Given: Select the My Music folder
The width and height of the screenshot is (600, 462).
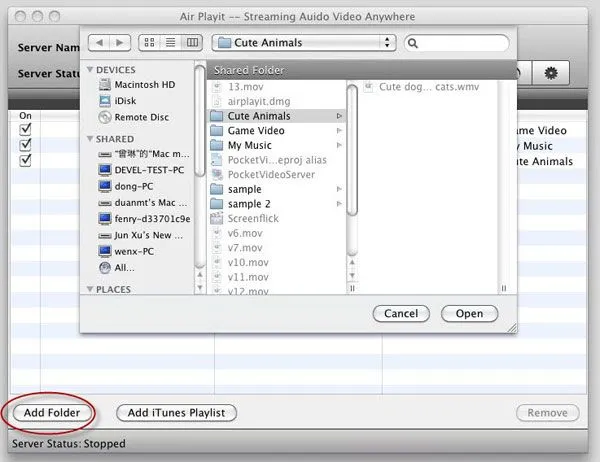Looking at the screenshot, I should tap(249, 145).
